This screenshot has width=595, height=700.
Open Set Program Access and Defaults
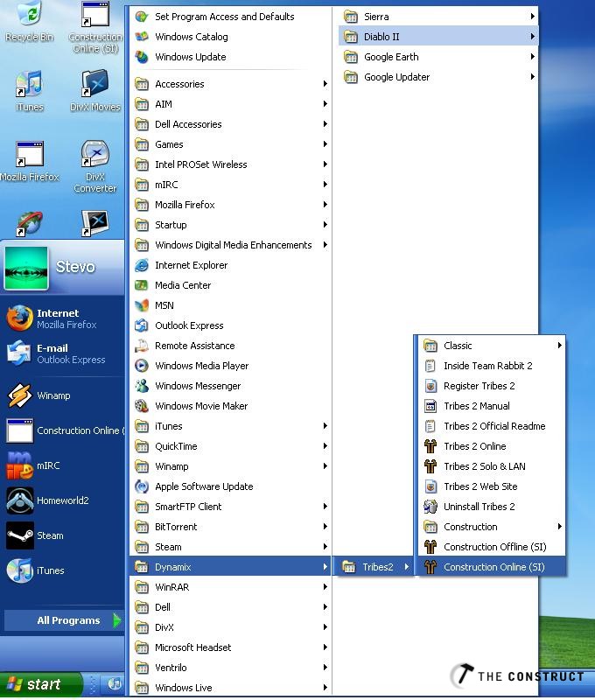[x=231, y=17]
